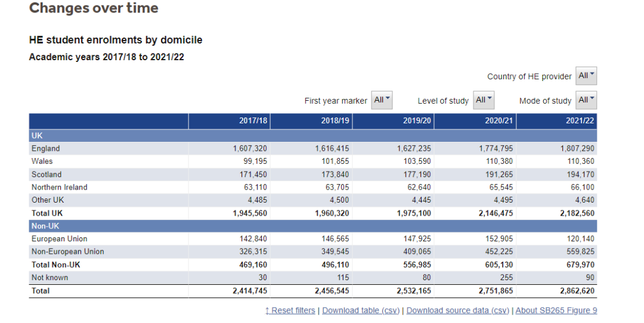Click the 2021/22 column header

(580, 121)
